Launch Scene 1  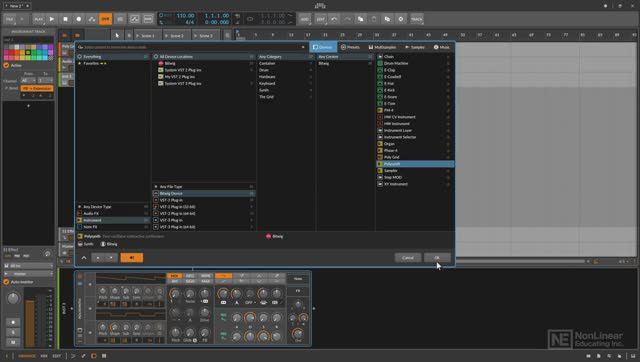point(148,36)
